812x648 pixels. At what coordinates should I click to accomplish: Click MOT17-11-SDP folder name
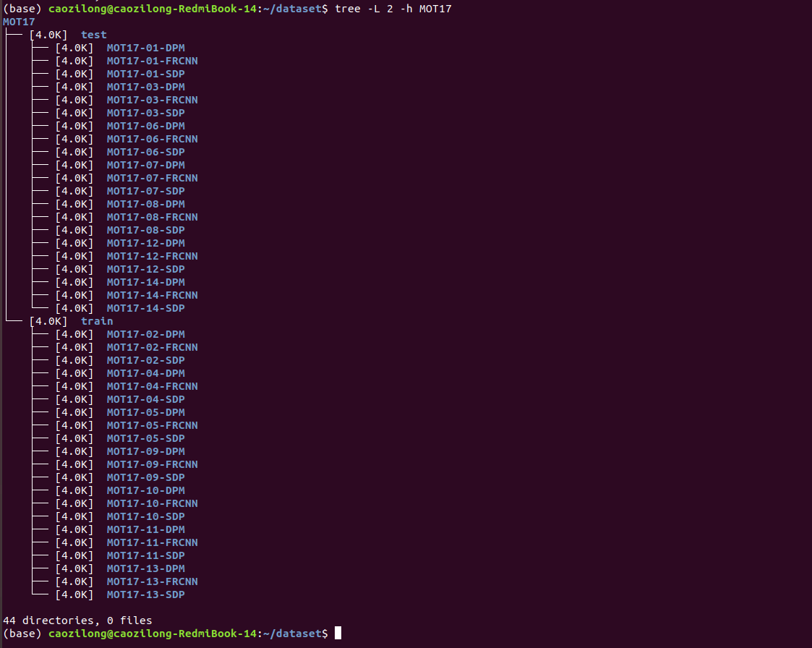click(145, 555)
